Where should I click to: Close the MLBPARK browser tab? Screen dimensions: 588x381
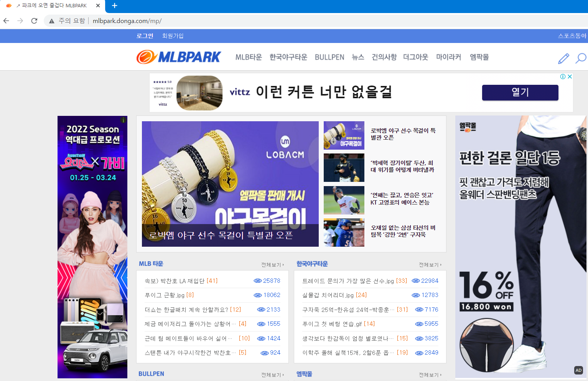98,5
